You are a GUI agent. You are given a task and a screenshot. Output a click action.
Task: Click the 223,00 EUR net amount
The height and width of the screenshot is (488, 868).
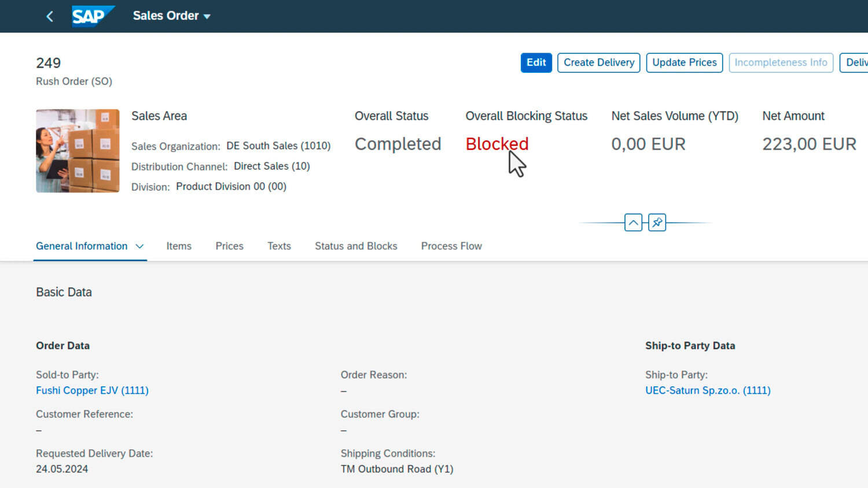tap(809, 144)
